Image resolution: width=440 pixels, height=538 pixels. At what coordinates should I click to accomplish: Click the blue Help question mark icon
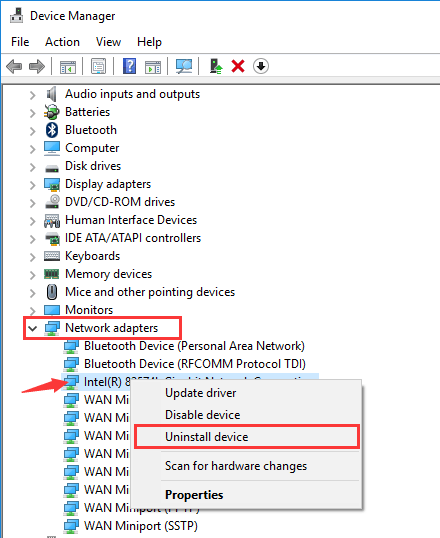pos(129,66)
